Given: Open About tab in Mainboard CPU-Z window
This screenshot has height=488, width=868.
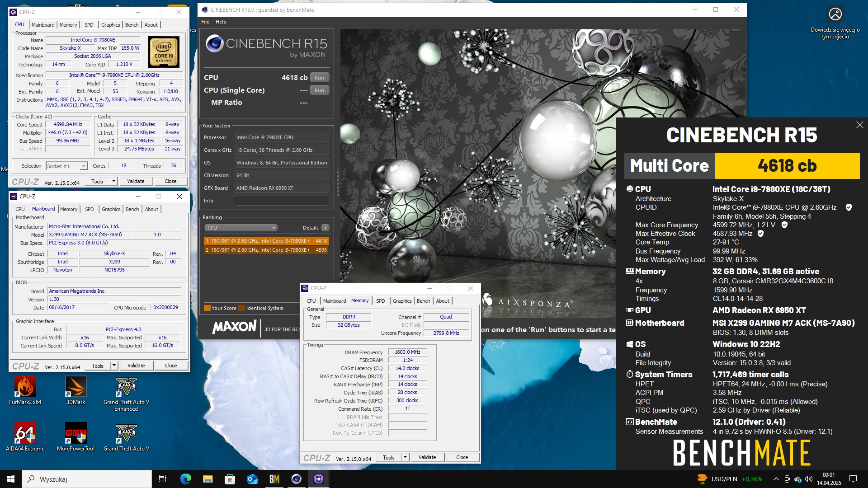Looking at the screenshot, I should click(151, 209).
